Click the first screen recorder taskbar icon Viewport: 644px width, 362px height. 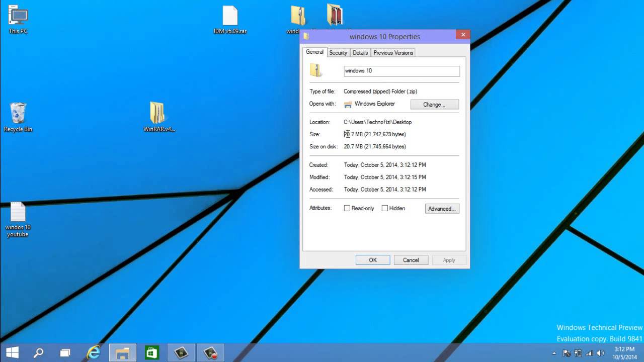click(181, 352)
